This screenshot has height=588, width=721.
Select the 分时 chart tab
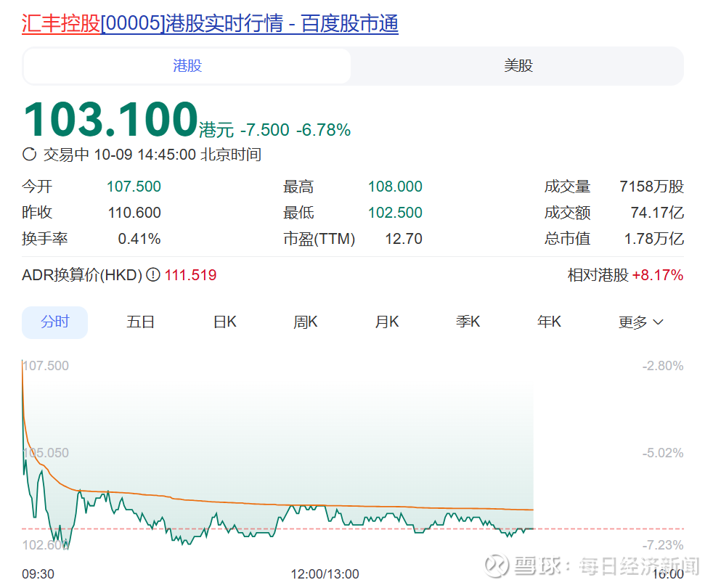pos(54,322)
